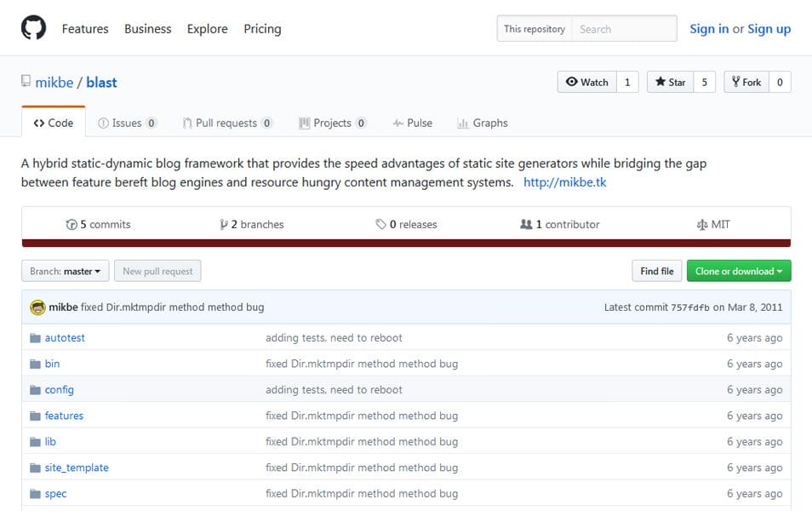The width and height of the screenshot is (812, 511).
Task: Click the commits history clock icon
Action: (71, 224)
